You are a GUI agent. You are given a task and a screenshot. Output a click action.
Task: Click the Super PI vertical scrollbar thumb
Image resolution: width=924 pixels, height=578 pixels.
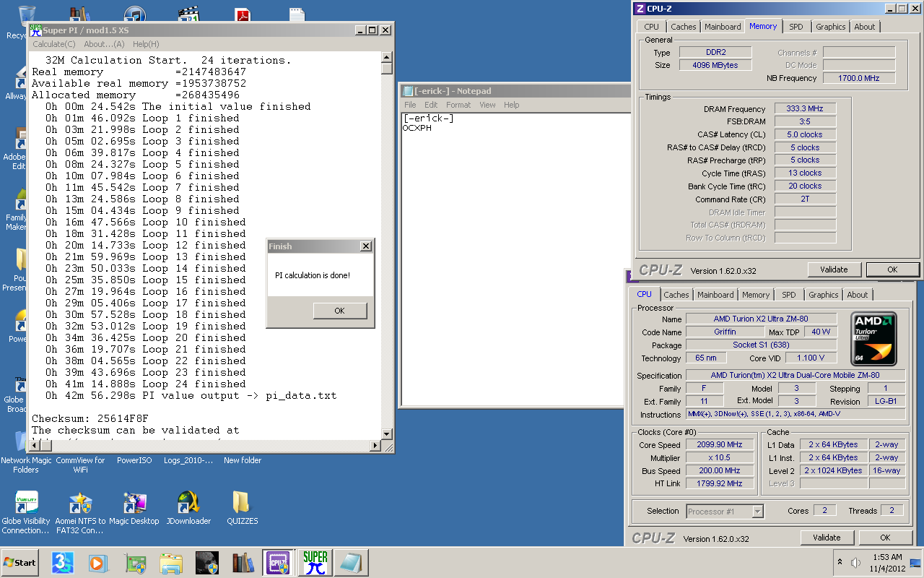387,69
